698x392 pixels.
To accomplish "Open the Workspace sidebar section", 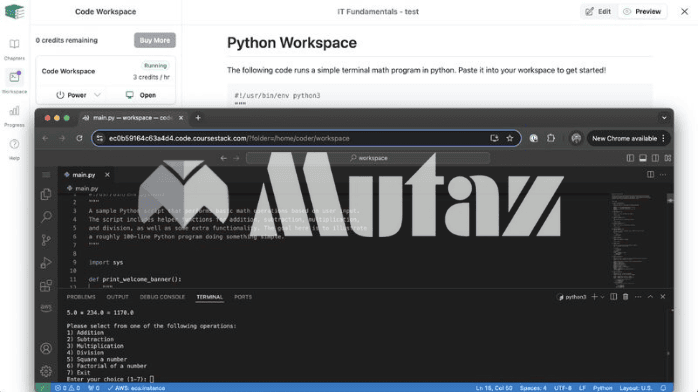I will coord(14,81).
